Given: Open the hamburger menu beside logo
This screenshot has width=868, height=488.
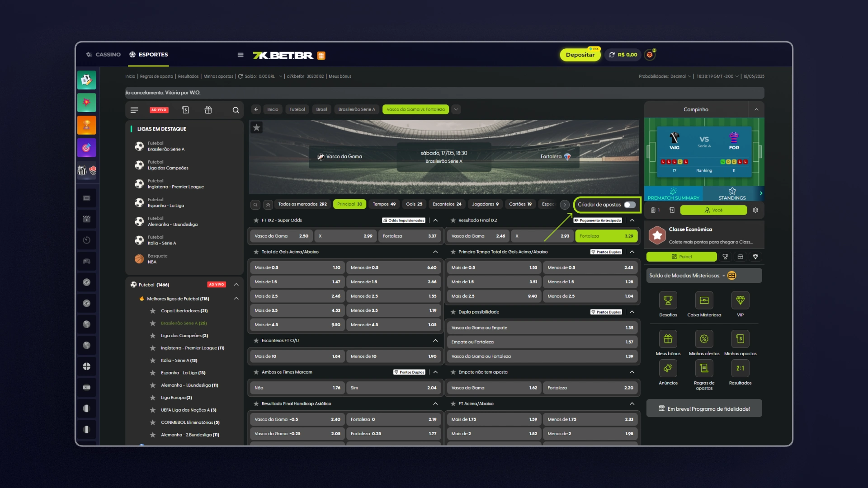Looking at the screenshot, I should pos(241,55).
